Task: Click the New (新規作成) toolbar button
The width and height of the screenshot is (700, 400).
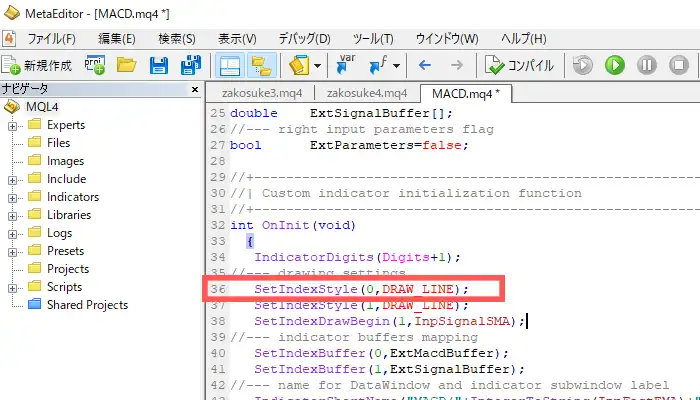Action: point(37,65)
